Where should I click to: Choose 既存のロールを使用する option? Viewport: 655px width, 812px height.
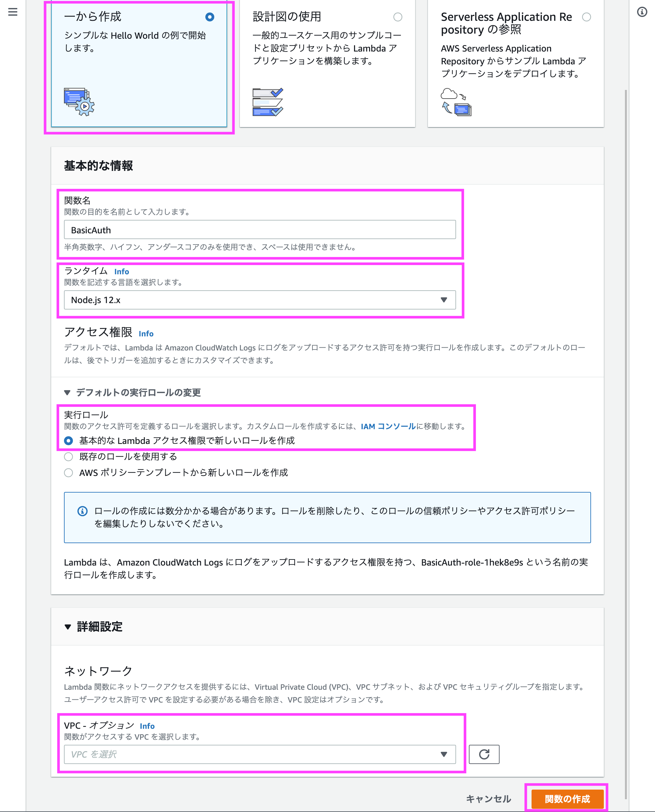[x=68, y=456]
